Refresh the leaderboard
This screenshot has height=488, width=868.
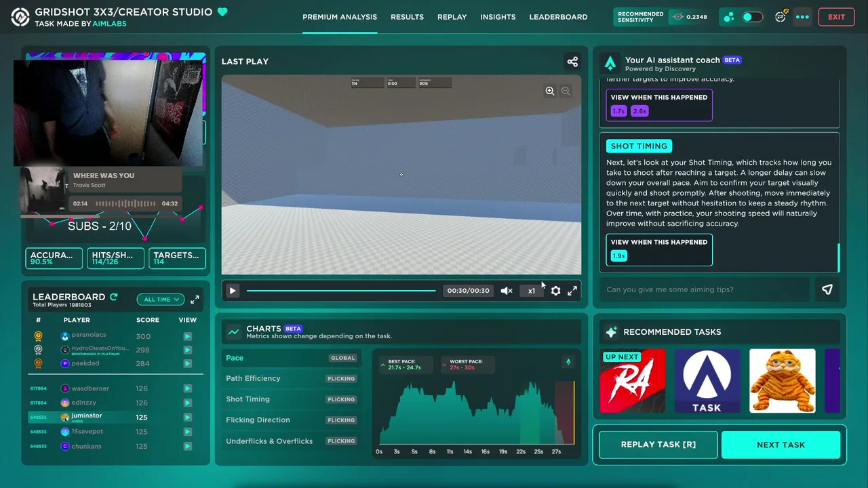coord(114,297)
